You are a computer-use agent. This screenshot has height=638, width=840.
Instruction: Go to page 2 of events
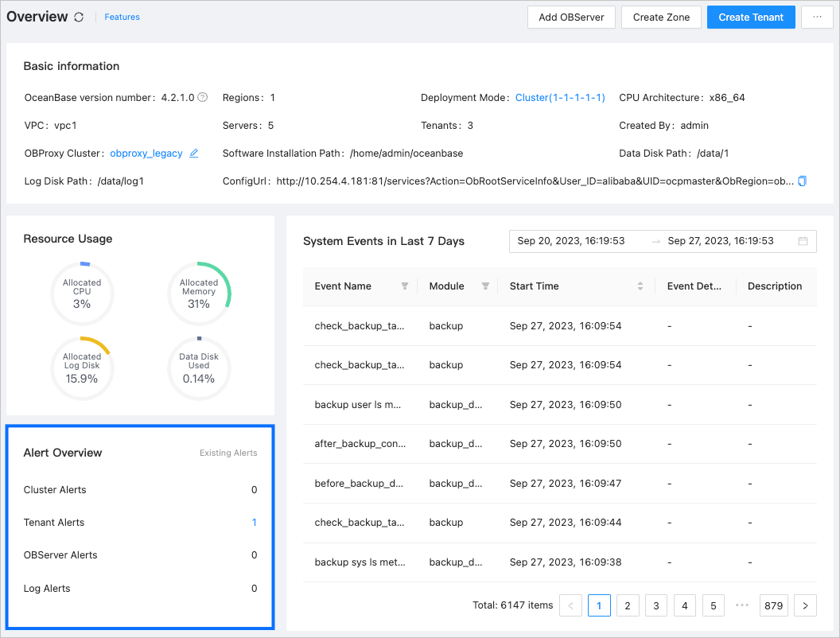[x=628, y=606]
